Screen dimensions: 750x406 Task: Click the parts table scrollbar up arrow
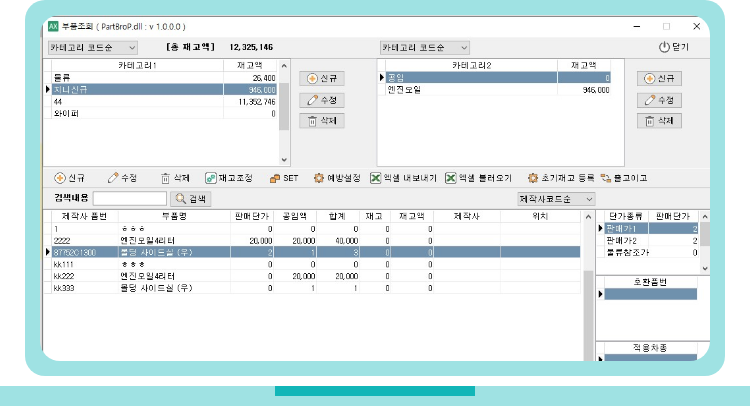[x=588, y=217]
